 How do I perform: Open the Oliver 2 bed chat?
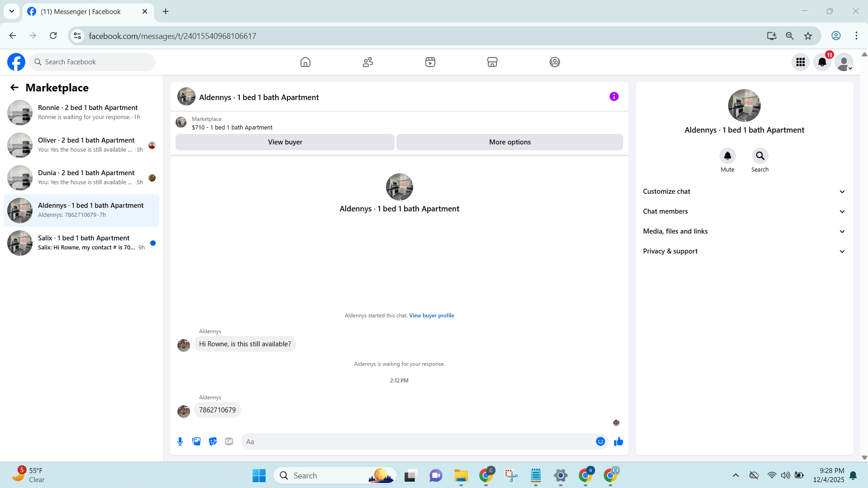(x=81, y=145)
